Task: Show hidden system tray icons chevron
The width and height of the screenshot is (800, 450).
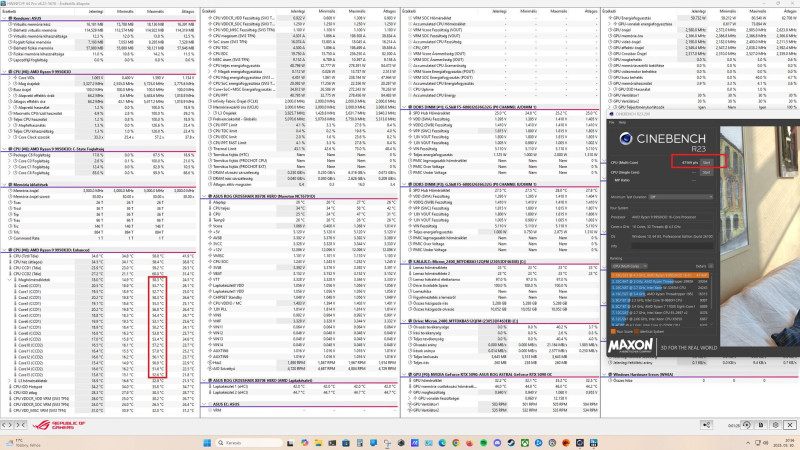Action: click(747, 443)
